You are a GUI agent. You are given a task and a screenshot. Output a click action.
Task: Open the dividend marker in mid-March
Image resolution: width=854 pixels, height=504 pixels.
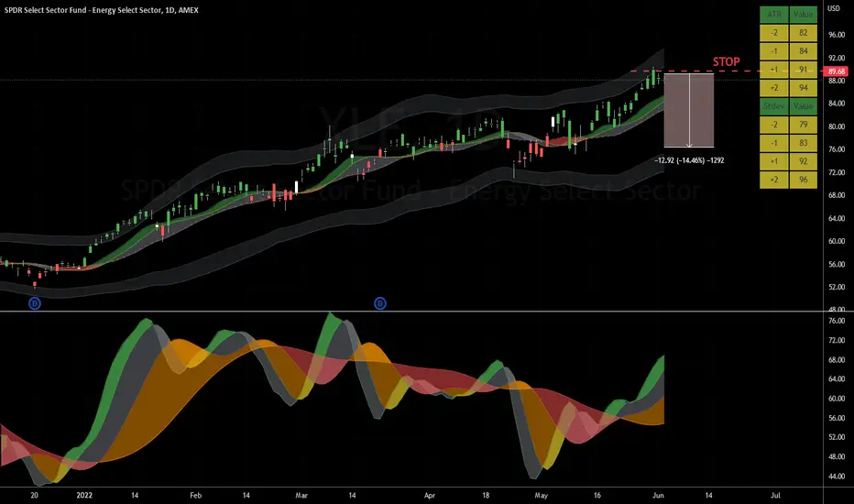(x=380, y=303)
